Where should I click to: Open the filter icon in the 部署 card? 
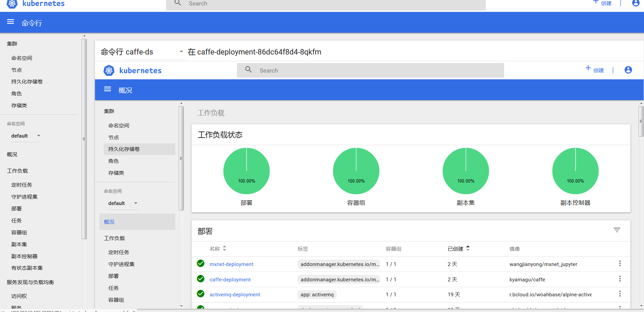617,230
